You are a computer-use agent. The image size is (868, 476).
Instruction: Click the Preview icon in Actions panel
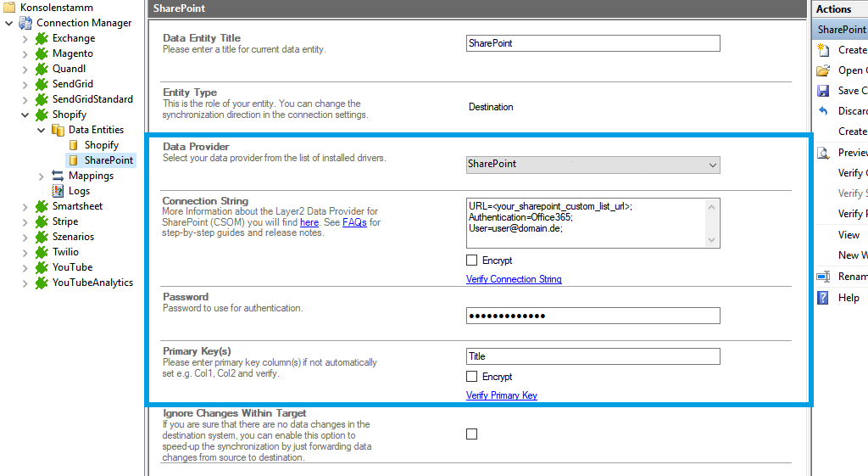point(823,153)
